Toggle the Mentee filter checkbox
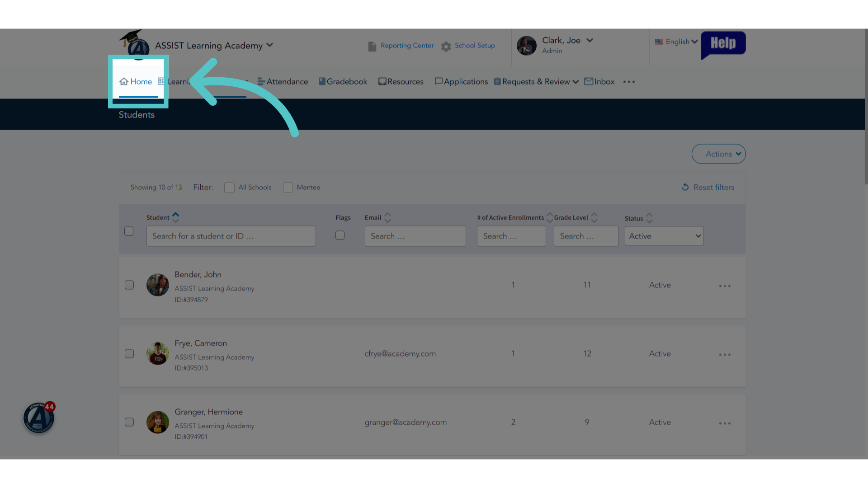868x488 pixels. 288,188
